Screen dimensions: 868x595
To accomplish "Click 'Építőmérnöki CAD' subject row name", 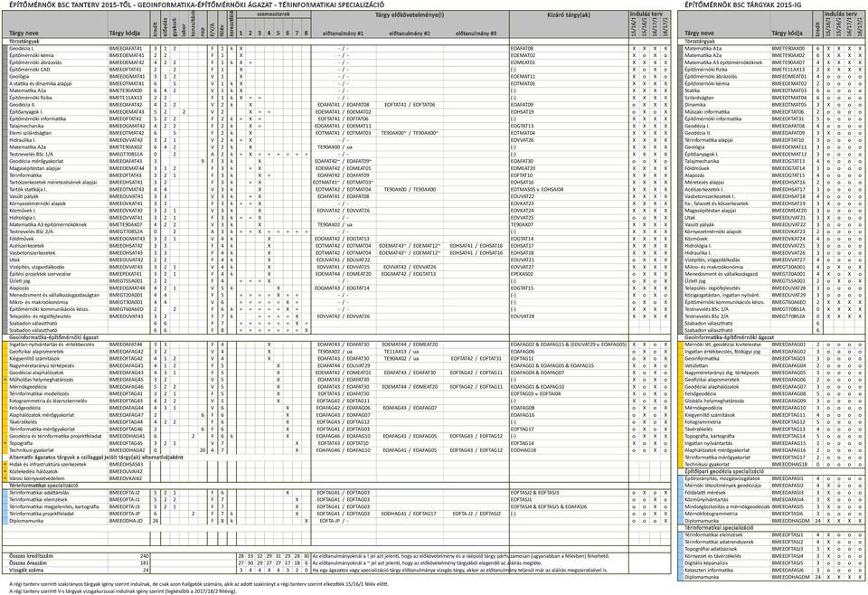I will pyautogui.click(x=29, y=70).
